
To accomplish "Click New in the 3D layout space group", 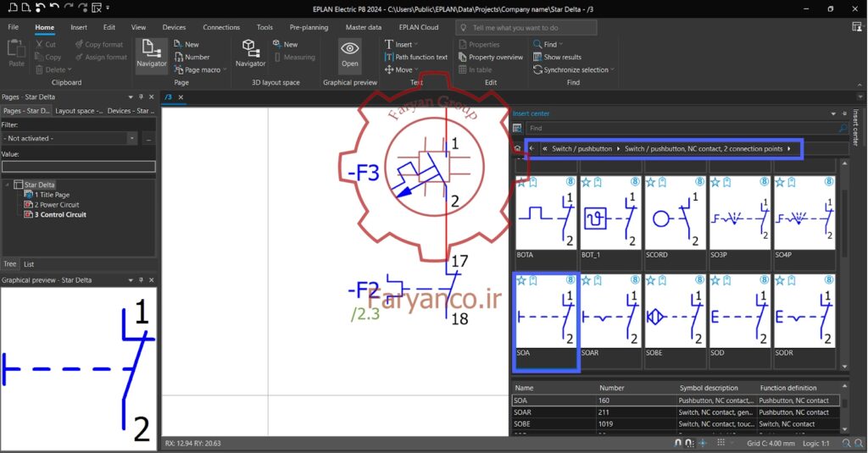I will [285, 44].
